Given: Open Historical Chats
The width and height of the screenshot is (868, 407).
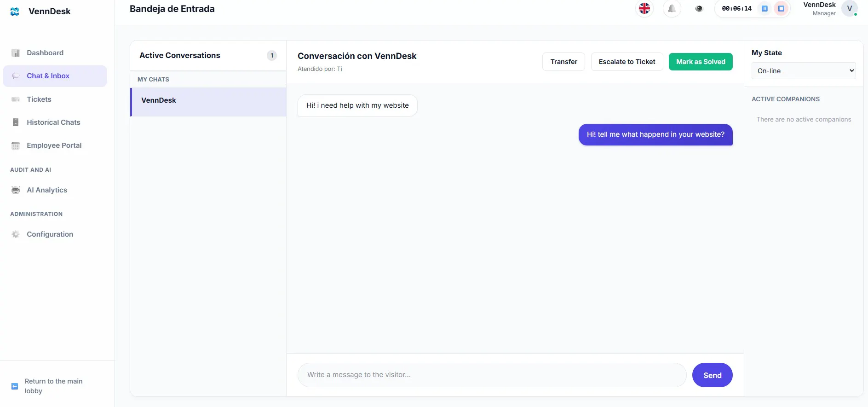Looking at the screenshot, I should (55, 122).
